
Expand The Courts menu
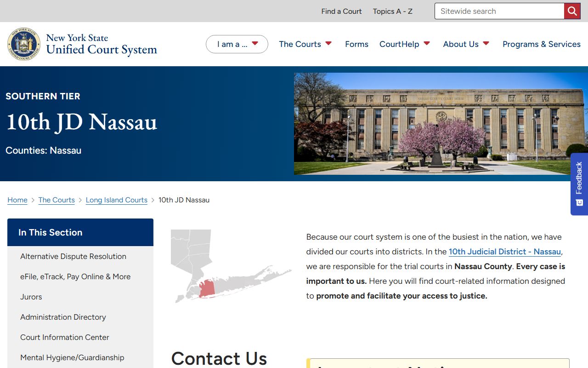pos(305,44)
